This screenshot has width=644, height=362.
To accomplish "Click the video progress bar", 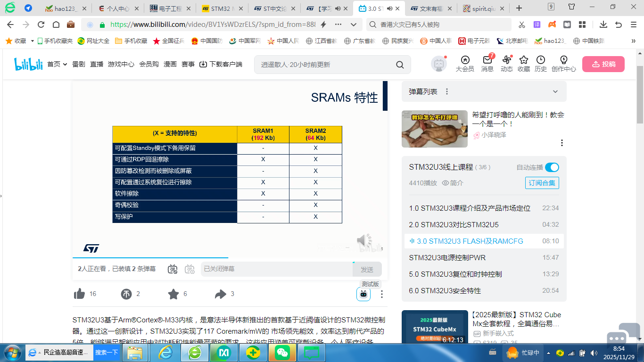I will coord(230,258).
